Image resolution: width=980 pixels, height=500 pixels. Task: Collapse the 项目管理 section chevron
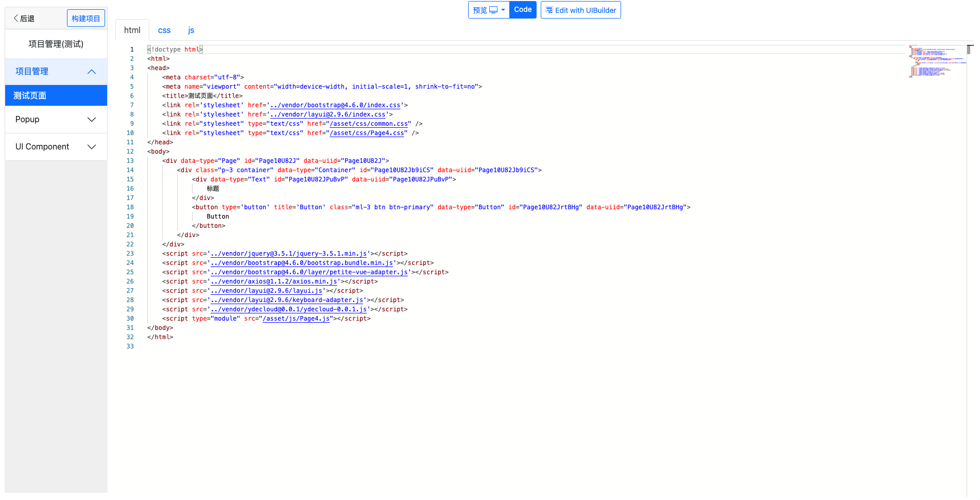[x=92, y=72]
